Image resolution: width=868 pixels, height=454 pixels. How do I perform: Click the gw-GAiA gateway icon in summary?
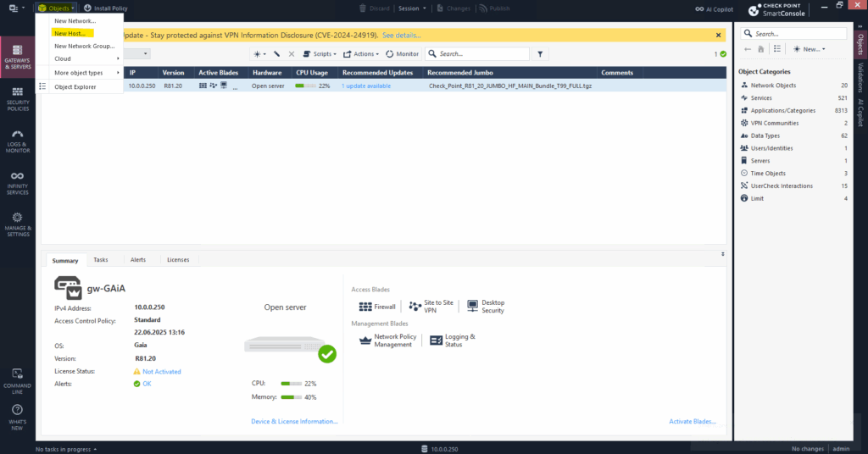tap(68, 287)
